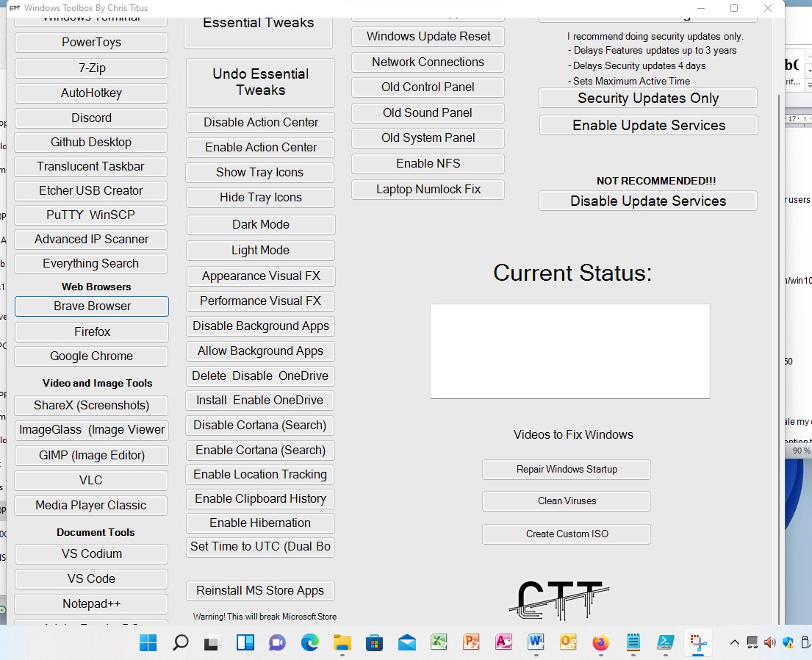The image size is (812, 660).
Task: Open Widgets from taskbar
Action: click(245, 643)
